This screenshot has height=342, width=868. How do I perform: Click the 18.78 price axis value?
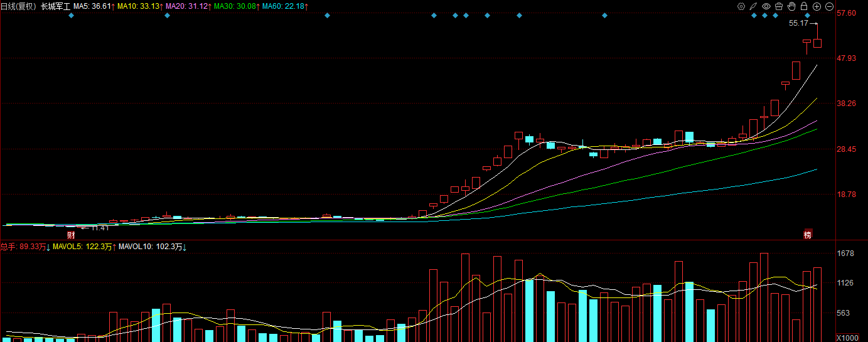(847, 195)
